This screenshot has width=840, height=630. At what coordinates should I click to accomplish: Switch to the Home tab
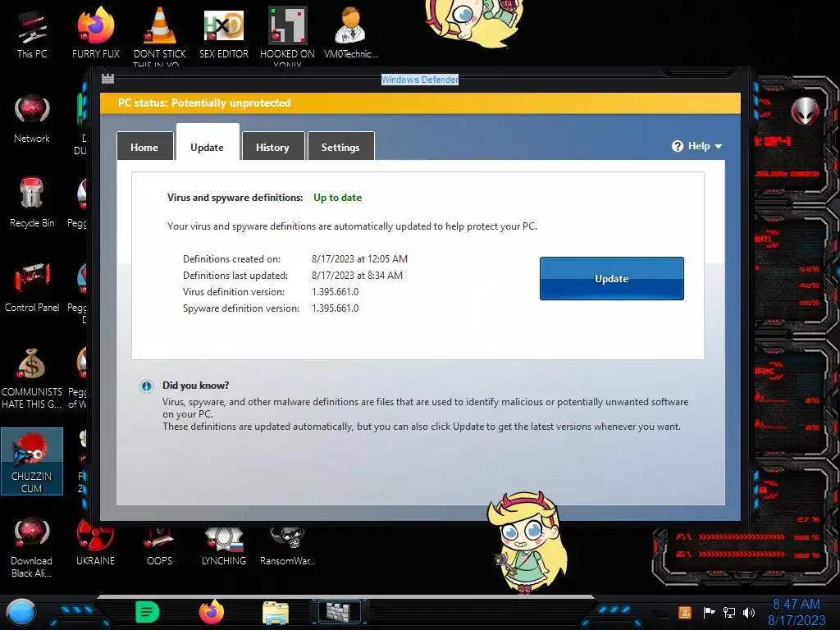pos(144,147)
